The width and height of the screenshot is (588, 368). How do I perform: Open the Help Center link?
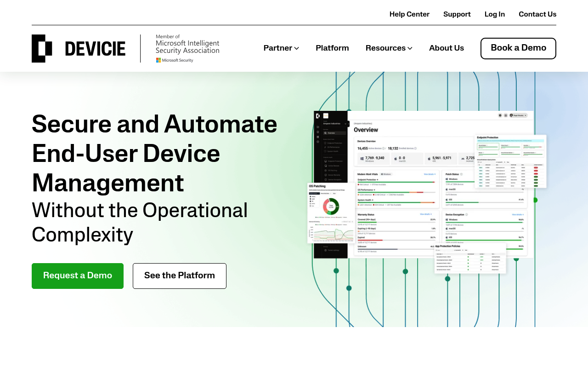409,14
